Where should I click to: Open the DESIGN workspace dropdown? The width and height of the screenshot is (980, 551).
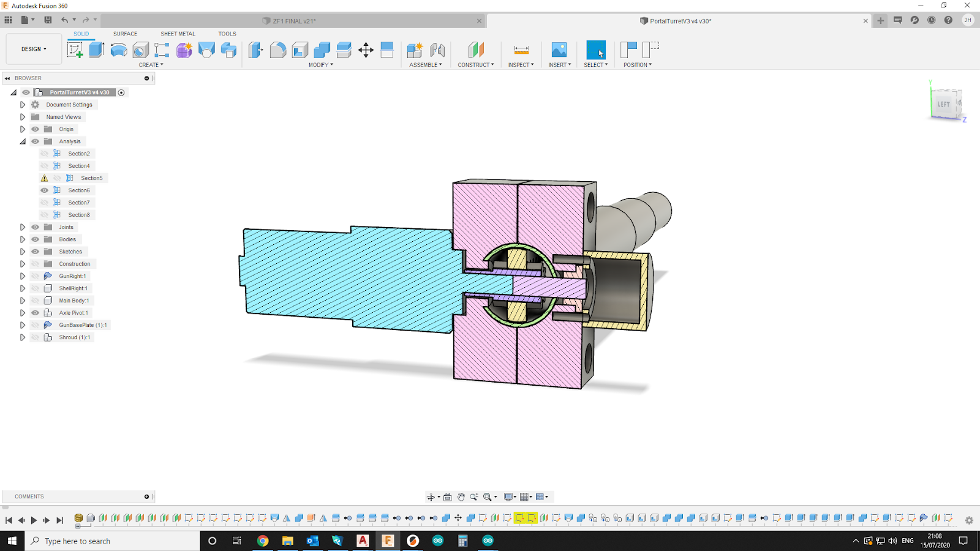34,49
